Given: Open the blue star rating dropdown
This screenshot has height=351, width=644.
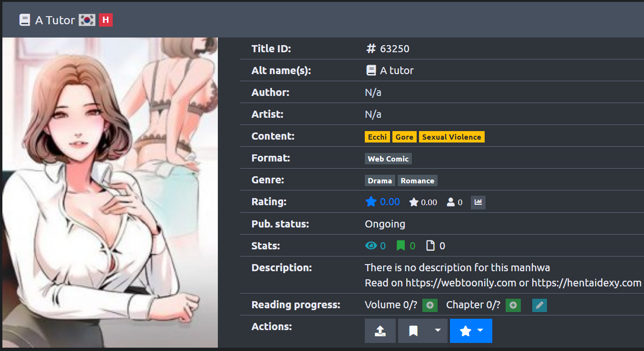Looking at the screenshot, I should [x=471, y=331].
